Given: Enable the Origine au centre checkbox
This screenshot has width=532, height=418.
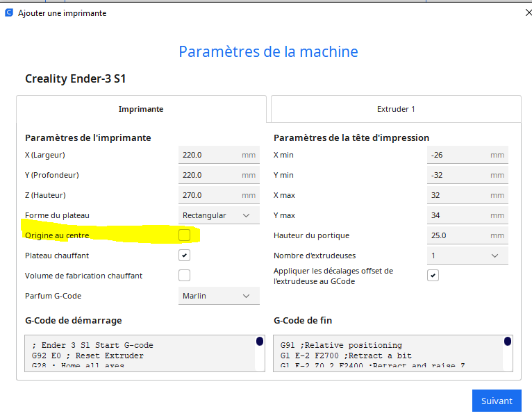Looking at the screenshot, I should (184, 235).
